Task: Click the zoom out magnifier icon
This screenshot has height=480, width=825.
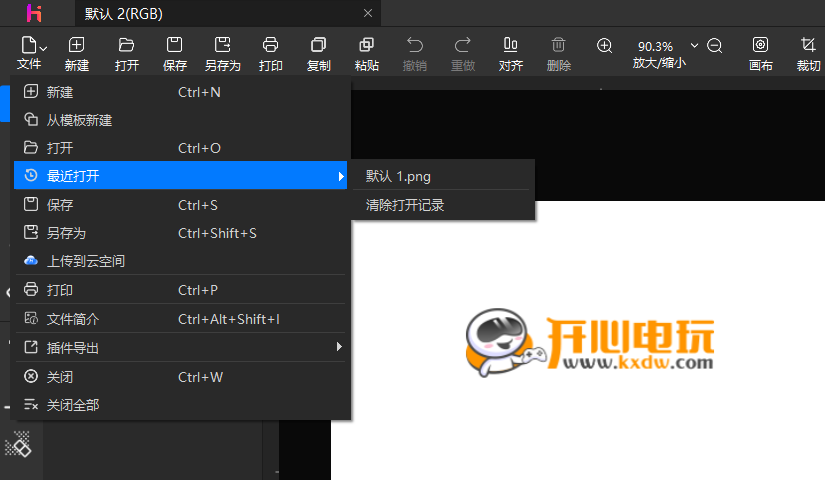Action: 714,45
